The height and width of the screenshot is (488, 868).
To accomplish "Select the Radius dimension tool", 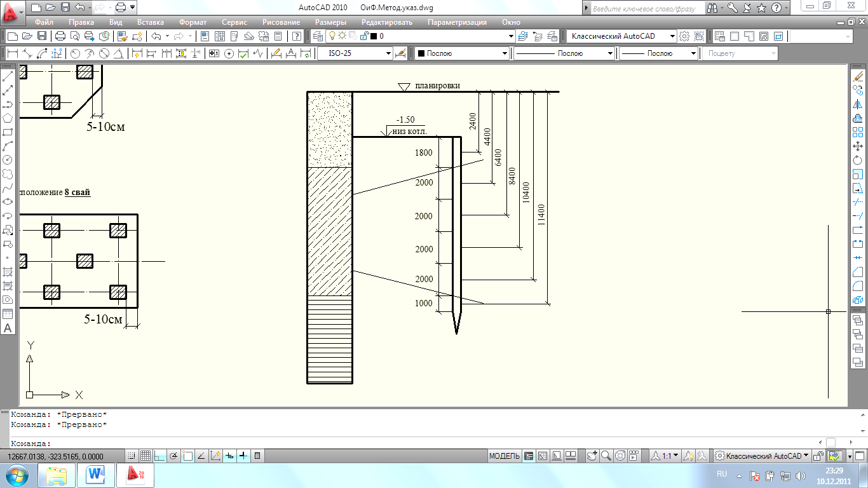I will click(75, 53).
